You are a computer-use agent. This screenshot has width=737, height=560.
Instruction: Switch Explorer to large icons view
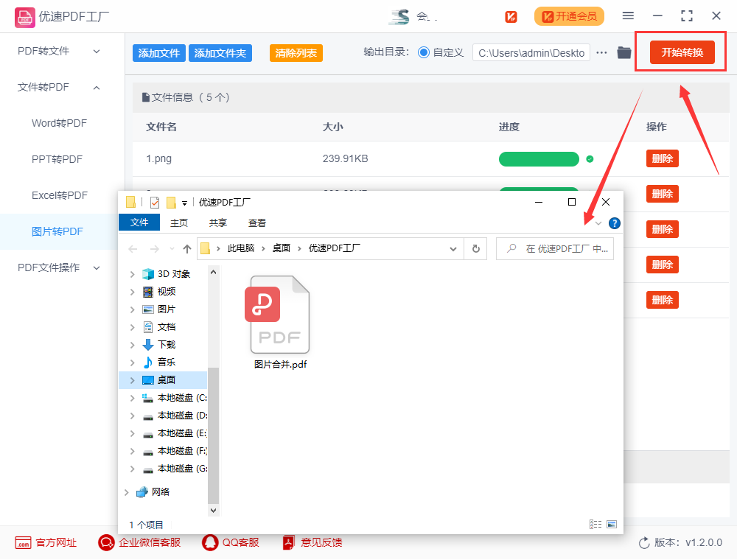click(612, 525)
